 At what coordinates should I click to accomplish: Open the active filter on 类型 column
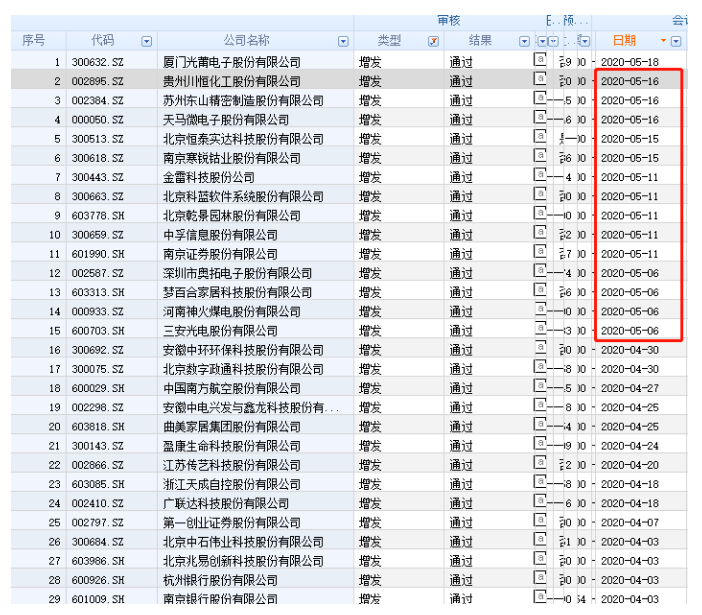[x=433, y=41]
